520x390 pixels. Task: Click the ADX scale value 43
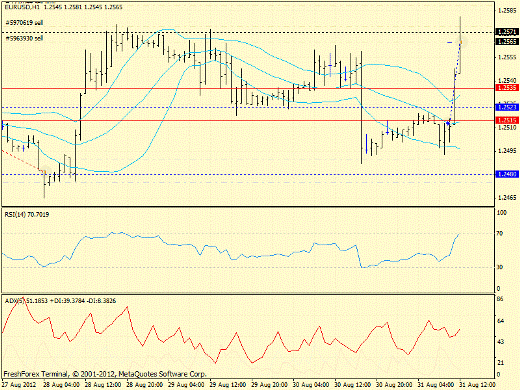click(x=500, y=342)
